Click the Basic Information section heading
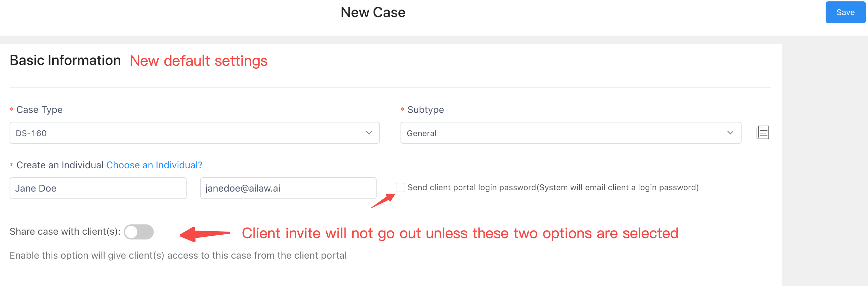This screenshot has width=868, height=286. (65, 60)
